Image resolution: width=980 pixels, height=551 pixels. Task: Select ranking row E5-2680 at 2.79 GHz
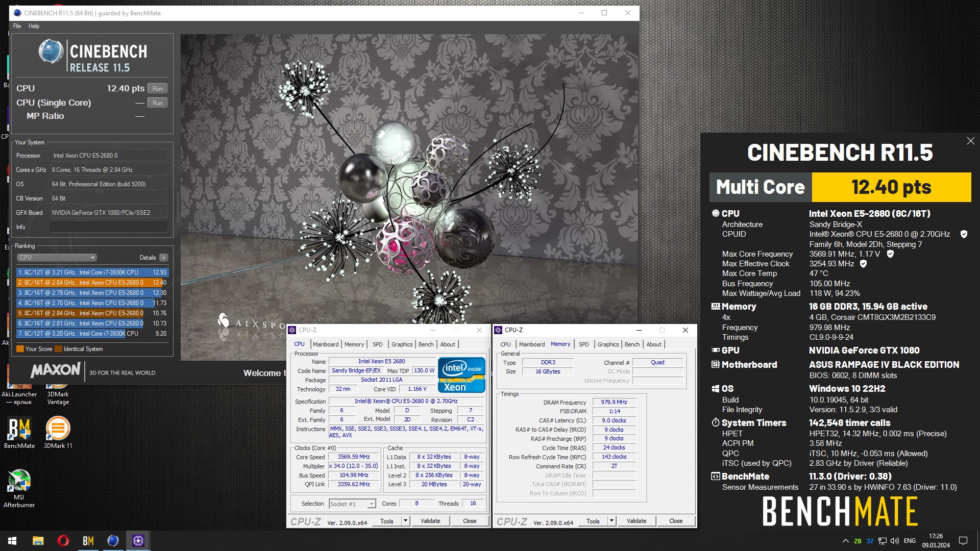92,293
